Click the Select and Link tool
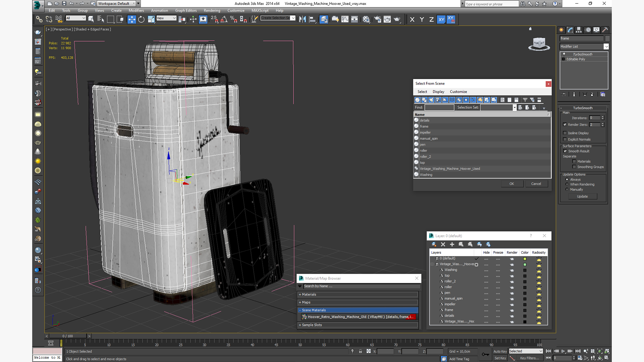Screen dimensions: 644x362 (39, 19)
